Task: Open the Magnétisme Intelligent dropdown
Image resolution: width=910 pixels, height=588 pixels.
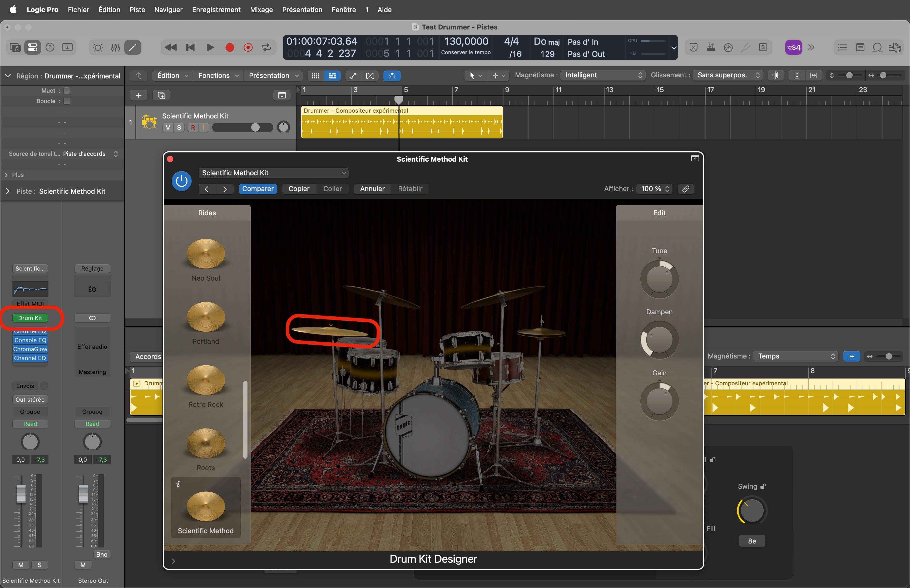Action: coord(603,75)
